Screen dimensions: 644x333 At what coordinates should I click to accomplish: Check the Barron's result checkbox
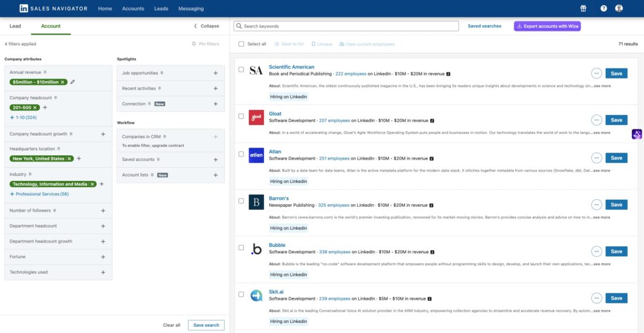pyautogui.click(x=241, y=200)
